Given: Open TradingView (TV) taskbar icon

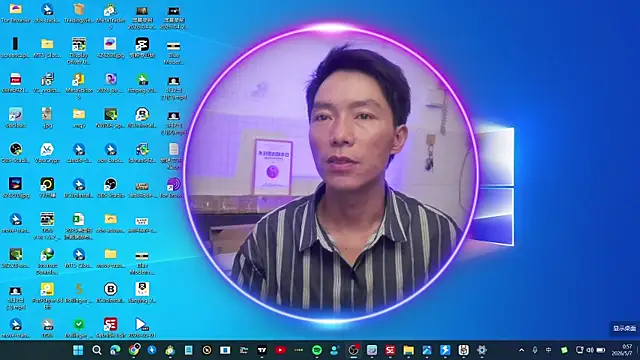Looking at the screenshot, I should point(262,350).
